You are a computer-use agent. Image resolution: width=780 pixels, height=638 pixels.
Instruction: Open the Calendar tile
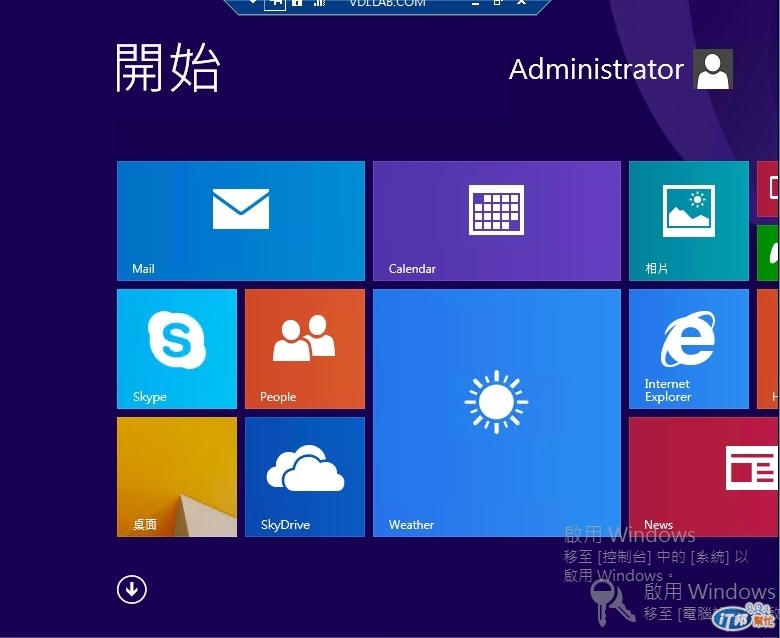coord(497,221)
